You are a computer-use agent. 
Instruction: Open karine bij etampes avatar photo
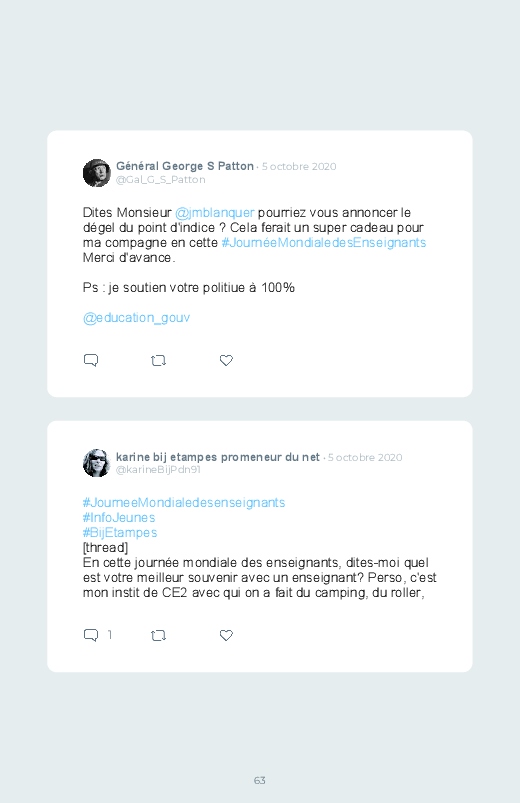(x=97, y=463)
